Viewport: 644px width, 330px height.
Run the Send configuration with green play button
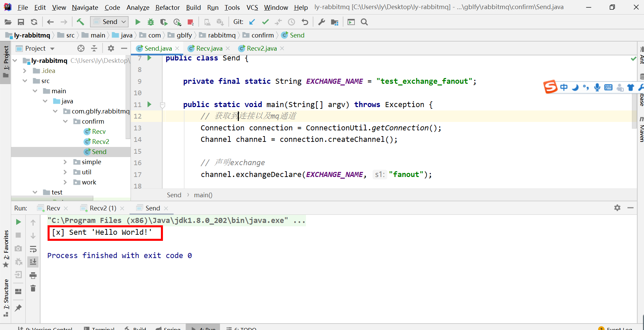[x=138, y=22]
